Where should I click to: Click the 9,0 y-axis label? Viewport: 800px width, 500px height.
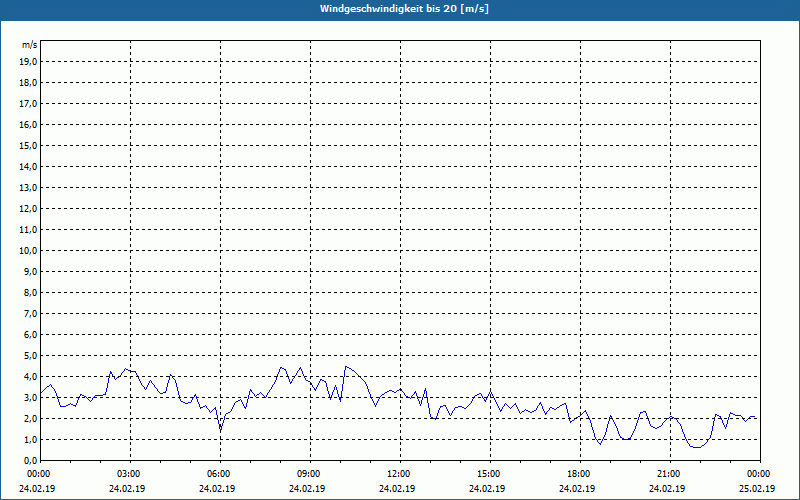(x=30, y=271)
